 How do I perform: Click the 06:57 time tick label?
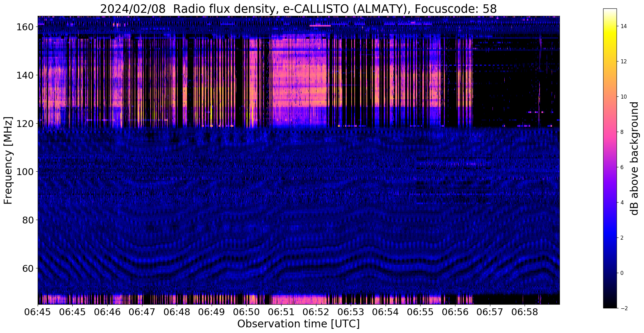pos(490,311)
